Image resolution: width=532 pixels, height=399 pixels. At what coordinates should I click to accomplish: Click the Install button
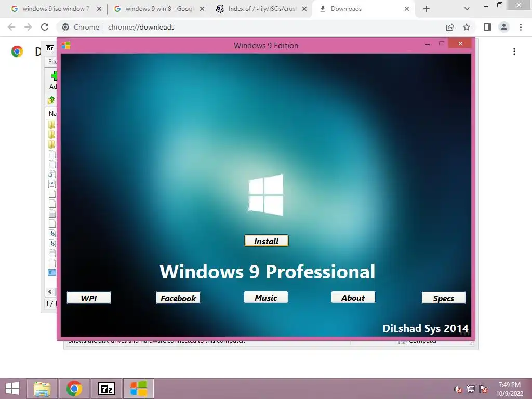pyautogui.click(x=267, y=241)
